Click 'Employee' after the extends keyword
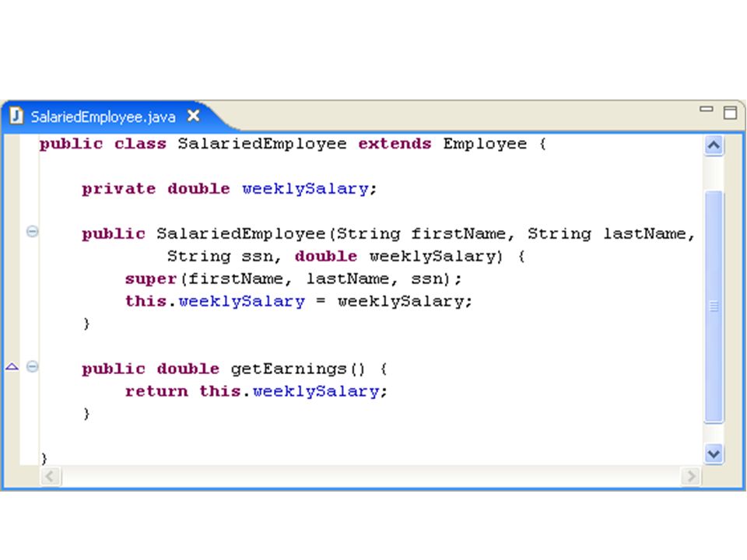This screenshot has width=747, height=560. (x=485, y=145)
